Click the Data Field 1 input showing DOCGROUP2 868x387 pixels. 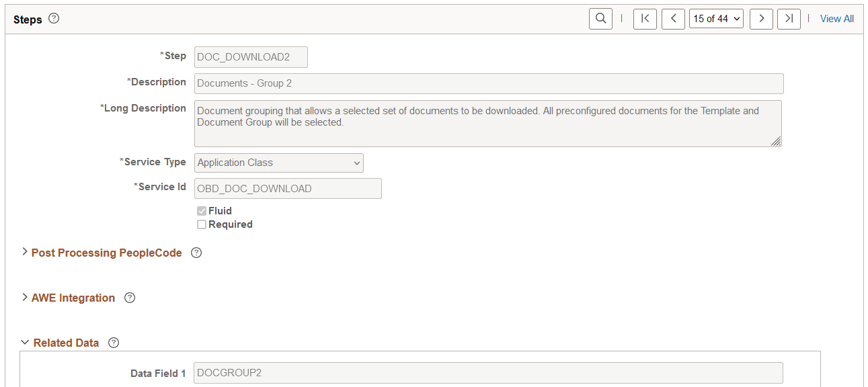pyautogui.click(x=487, y=373)
